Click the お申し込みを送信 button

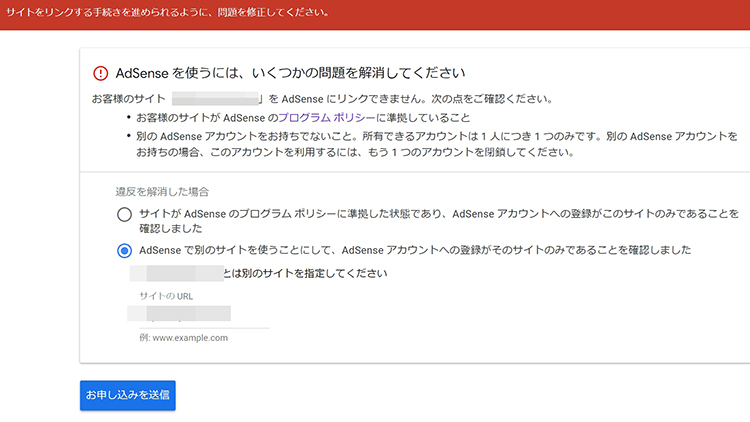coord(128,395)
